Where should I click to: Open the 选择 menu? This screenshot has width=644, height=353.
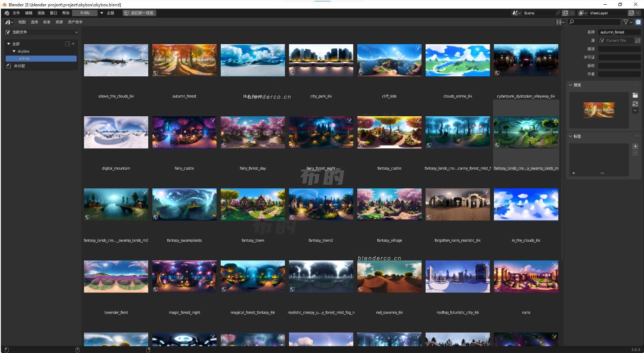point(34,22)
